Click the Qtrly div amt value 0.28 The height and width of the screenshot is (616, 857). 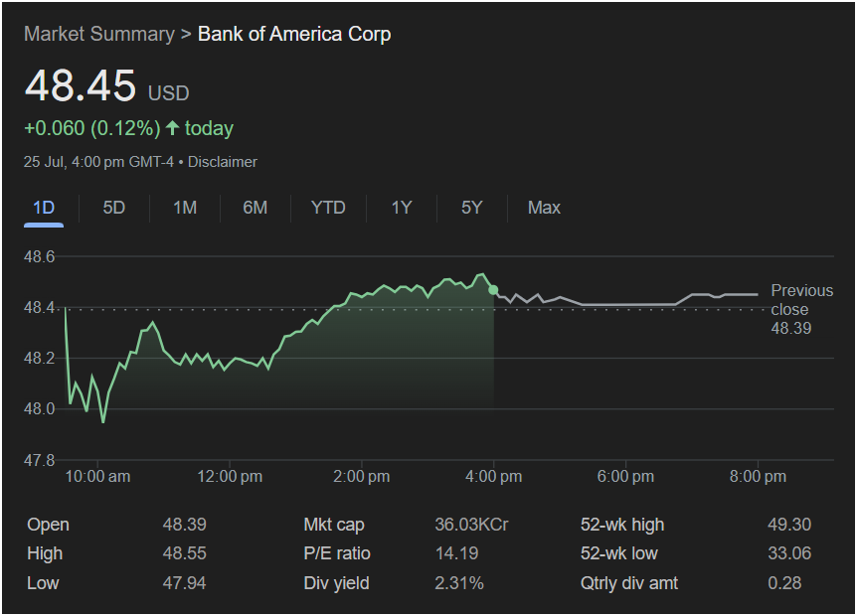(784, 583)
